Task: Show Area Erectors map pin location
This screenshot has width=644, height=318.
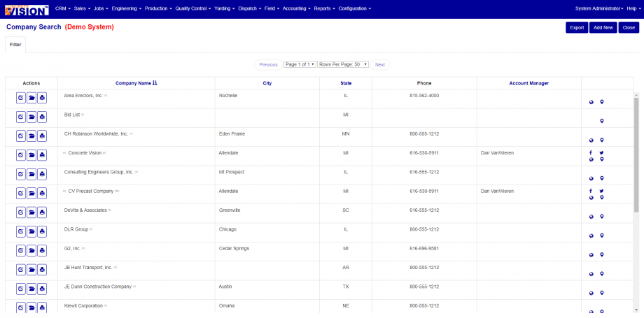Action: pyautogui.click(x=602, y=102)
